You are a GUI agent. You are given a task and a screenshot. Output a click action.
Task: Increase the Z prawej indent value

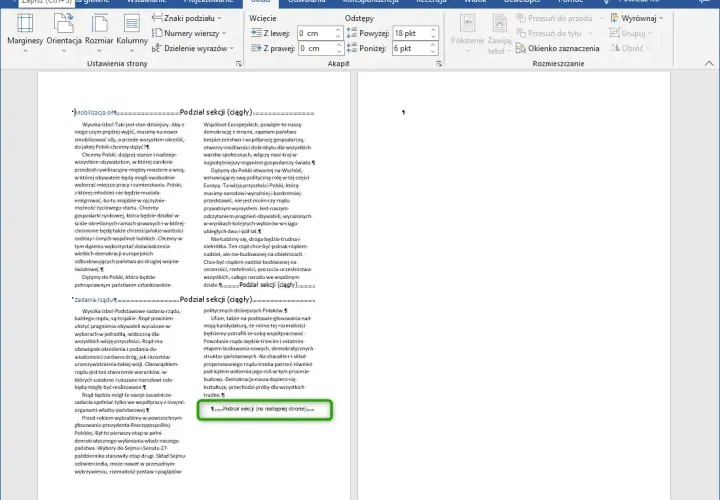(339, 45)
